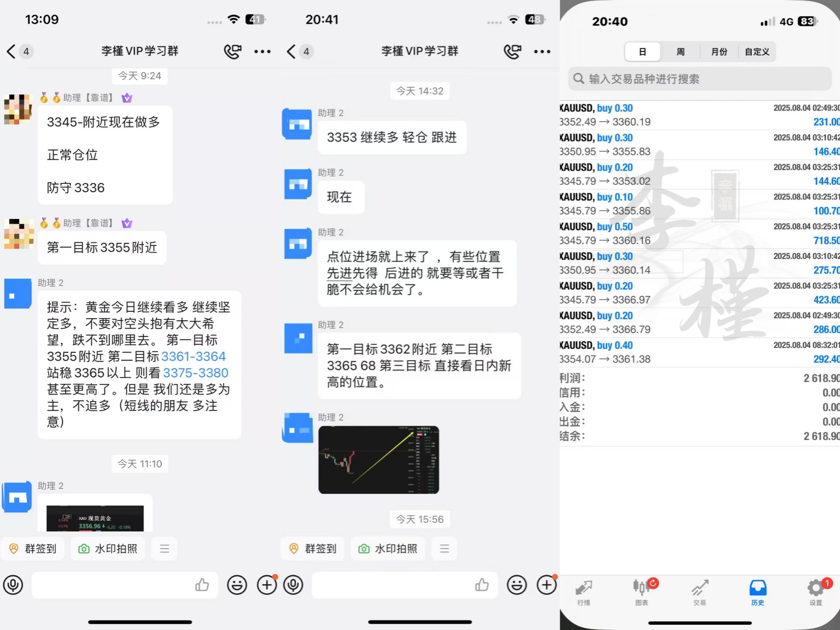Tap 今天 14:32 timestamp label
This screenshot has width=840, height=630.
(419, 91)
